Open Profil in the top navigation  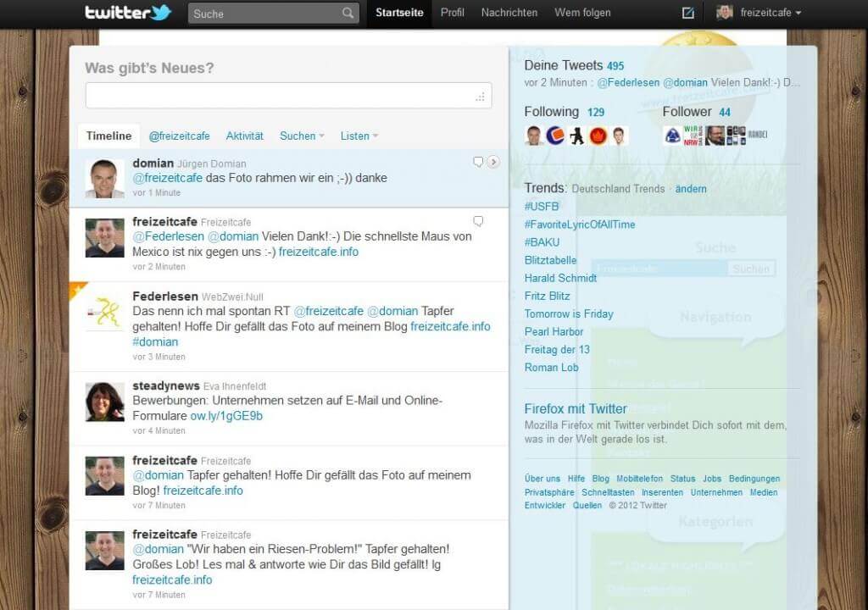tap(453, 13)
